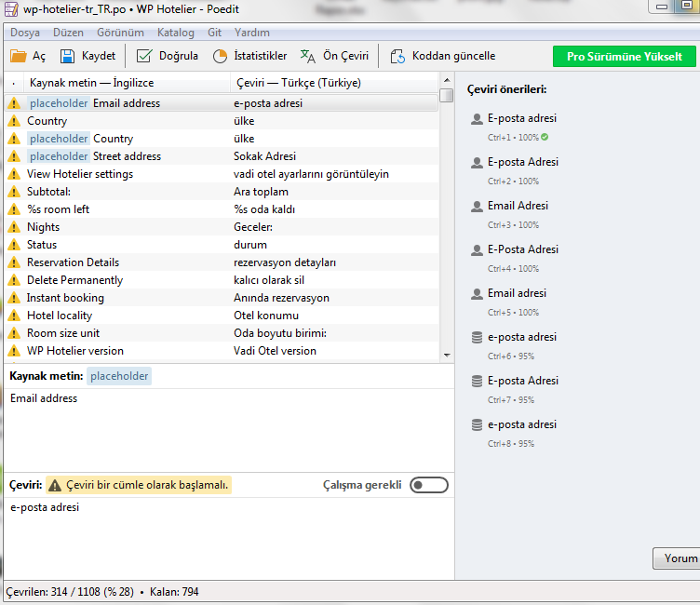
Task: Validate translations with Doğrula checkmark icon
Action: [144, 56]
